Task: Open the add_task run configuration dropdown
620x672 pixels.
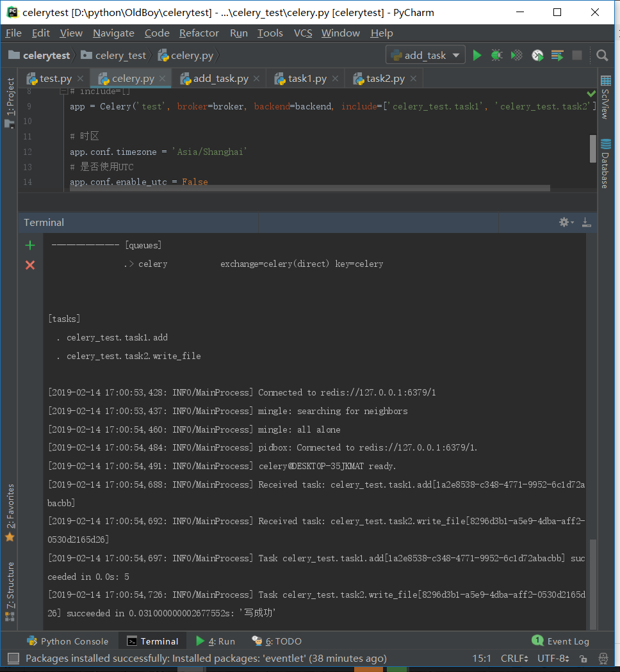Action: [x=425, y=55]
